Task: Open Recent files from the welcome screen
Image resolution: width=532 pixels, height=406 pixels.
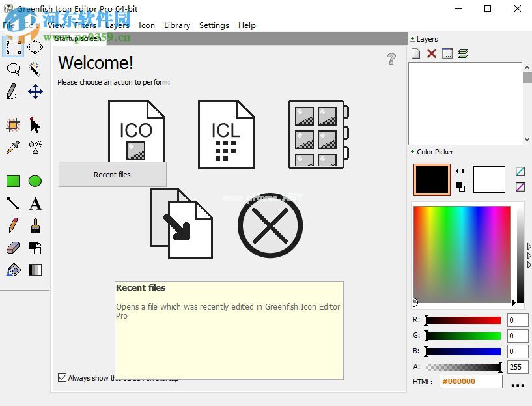Action: click(112, 174)
